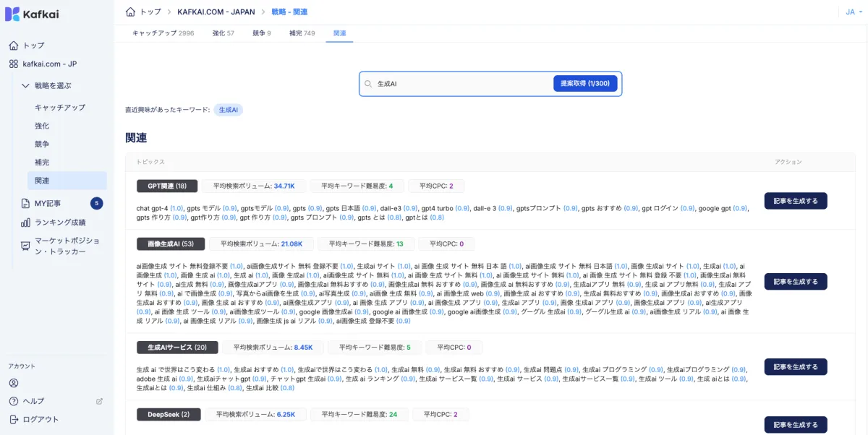
Task: Open the JA language dropdown
Action: pyautogui.click(x=854, y=12)
